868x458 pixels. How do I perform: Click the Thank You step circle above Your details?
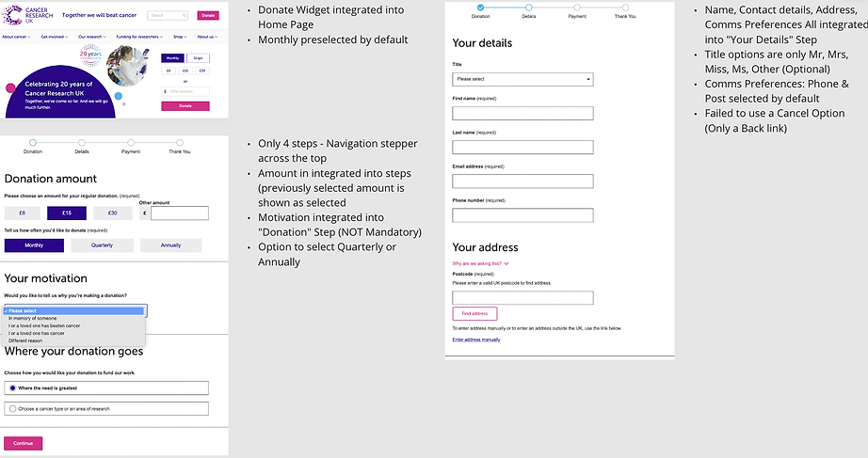(625, 8)
